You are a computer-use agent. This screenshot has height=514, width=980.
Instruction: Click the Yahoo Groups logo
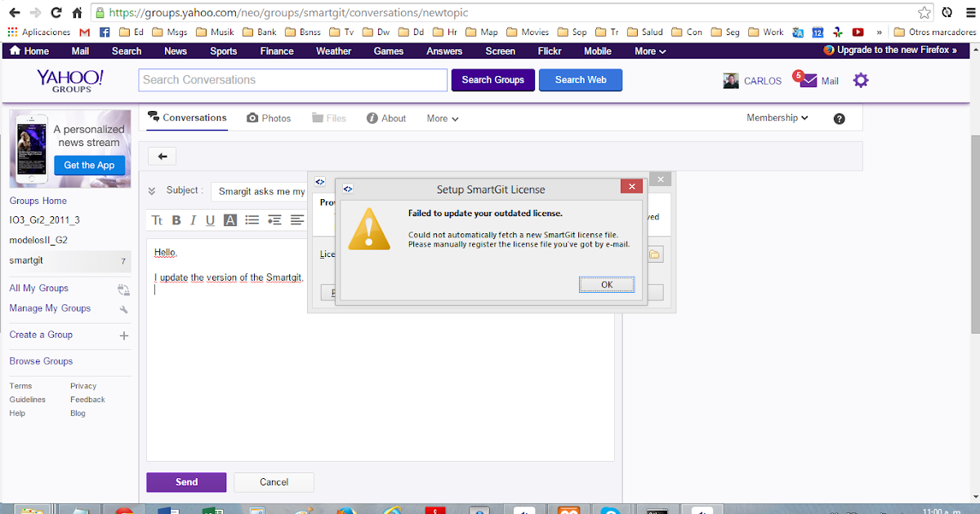[x=69, y=80]
